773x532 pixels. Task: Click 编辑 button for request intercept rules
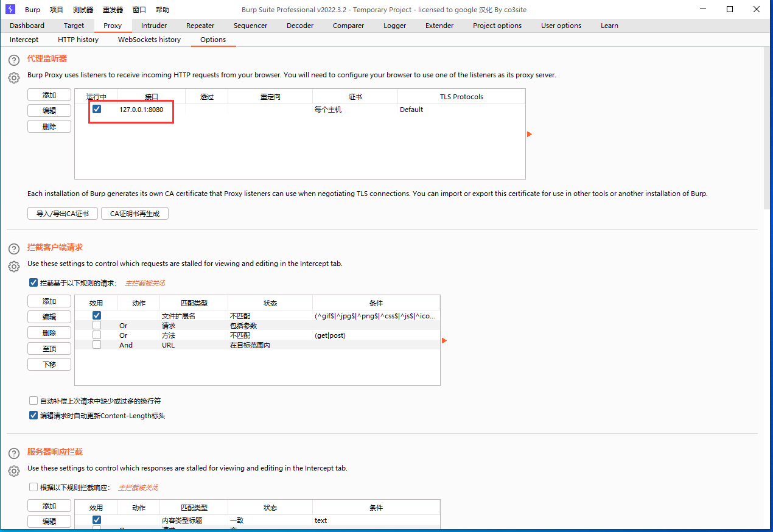[49, 317]
